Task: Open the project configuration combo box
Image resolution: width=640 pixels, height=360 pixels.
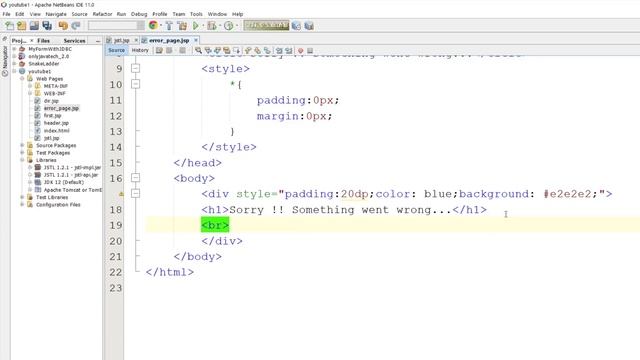Action: pyautogui.click(x=116, y=26)
